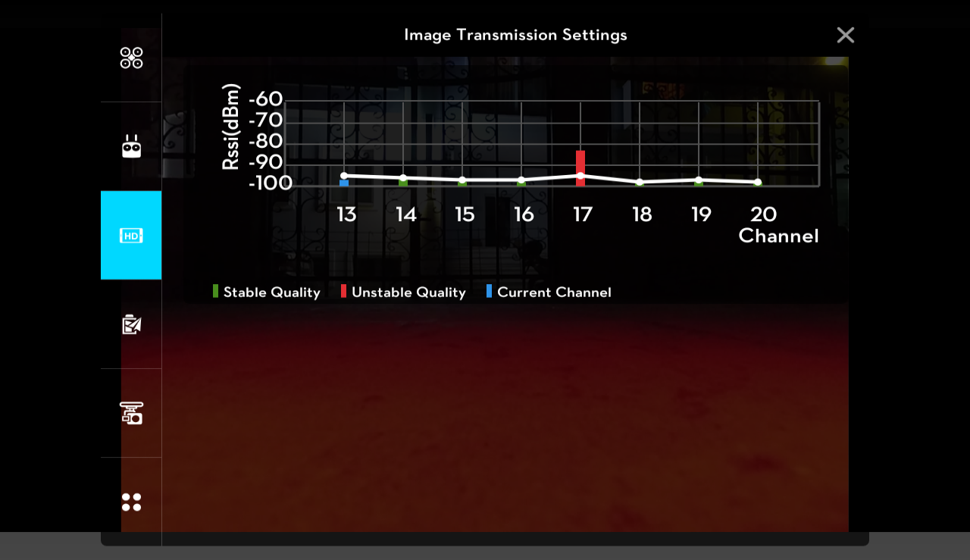The height and width of the screenshot is (560, 970).
Task: Select channel 16 on the chart
Action: [524, 214]
